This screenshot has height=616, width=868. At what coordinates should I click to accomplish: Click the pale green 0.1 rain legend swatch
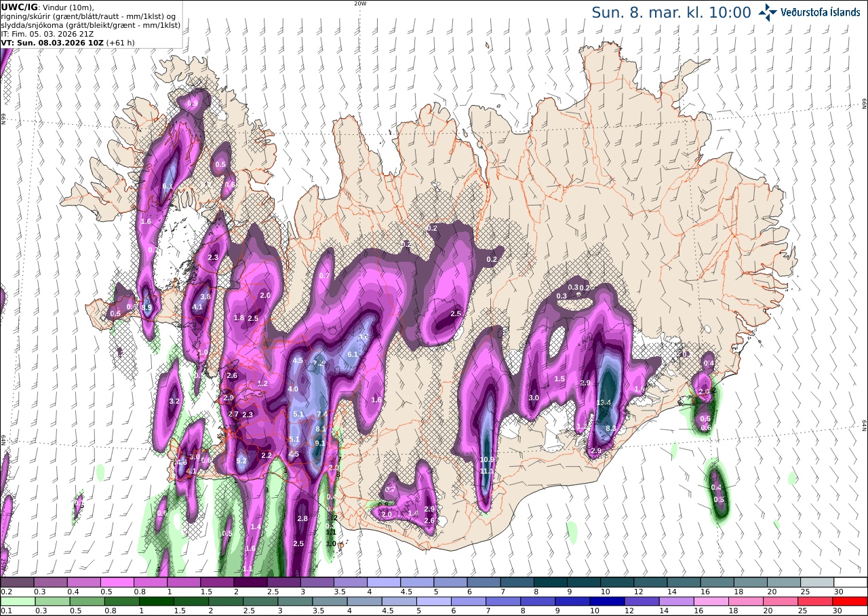pyautogui.click(x=17, y=601)
